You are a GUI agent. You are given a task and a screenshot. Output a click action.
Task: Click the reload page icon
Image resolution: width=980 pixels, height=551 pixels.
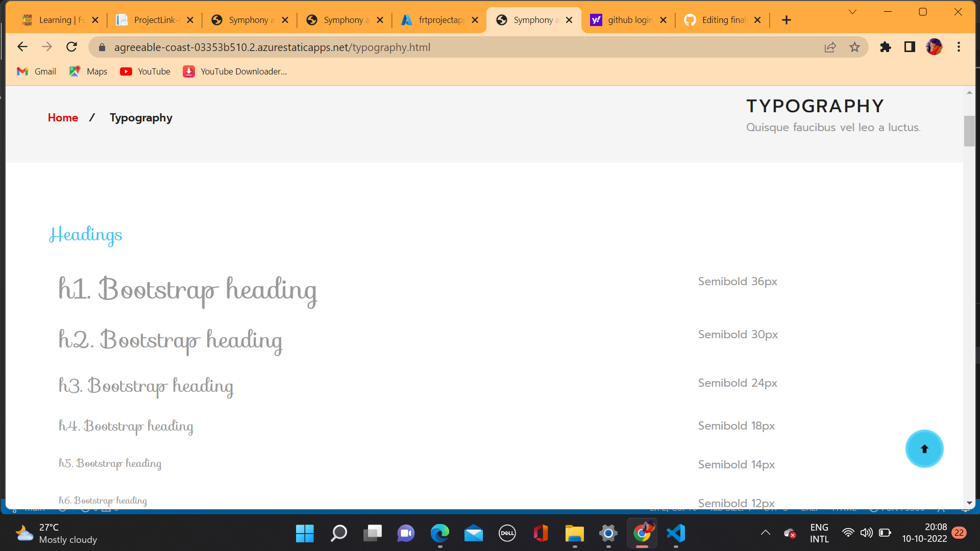(x=71, y=46)
